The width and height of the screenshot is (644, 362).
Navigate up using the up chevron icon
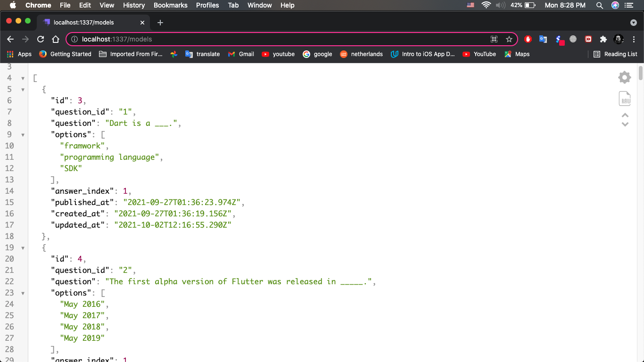coord(625,115)
